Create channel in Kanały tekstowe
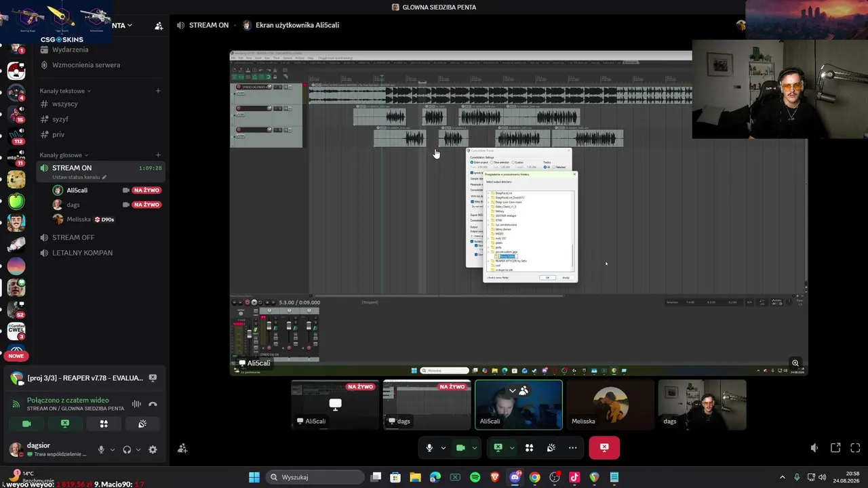 point(158,91)
